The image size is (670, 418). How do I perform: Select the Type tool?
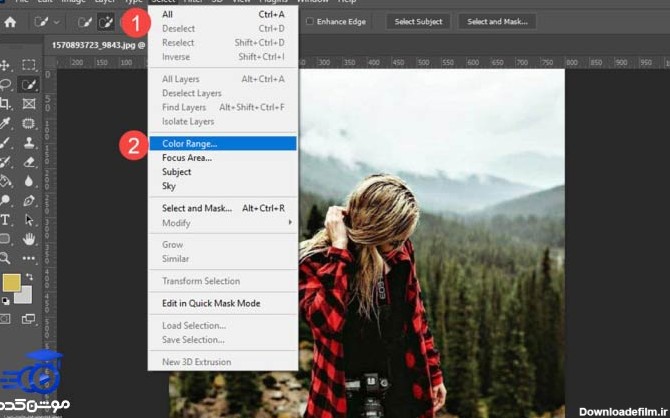tap(7, 220)
